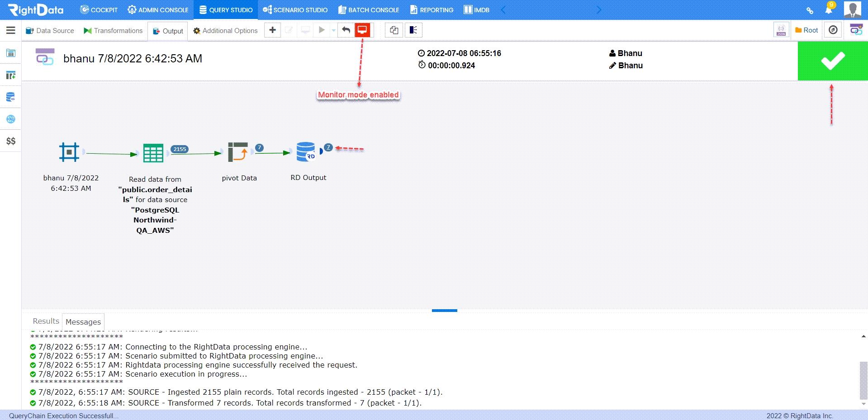Open the copy/duplicate icon in the toolbar
868x420 pixels.
coord(393,30)
